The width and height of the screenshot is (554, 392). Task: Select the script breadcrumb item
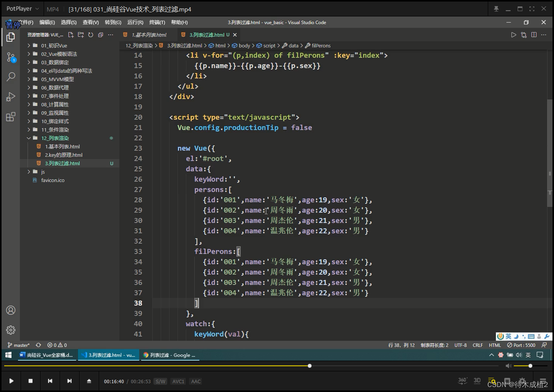point(266,46)
